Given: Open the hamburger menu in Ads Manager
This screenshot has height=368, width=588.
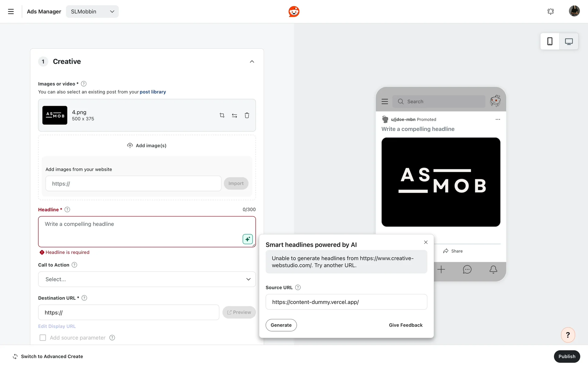Looking at the screenshot, I should click(x=11, y=11).
